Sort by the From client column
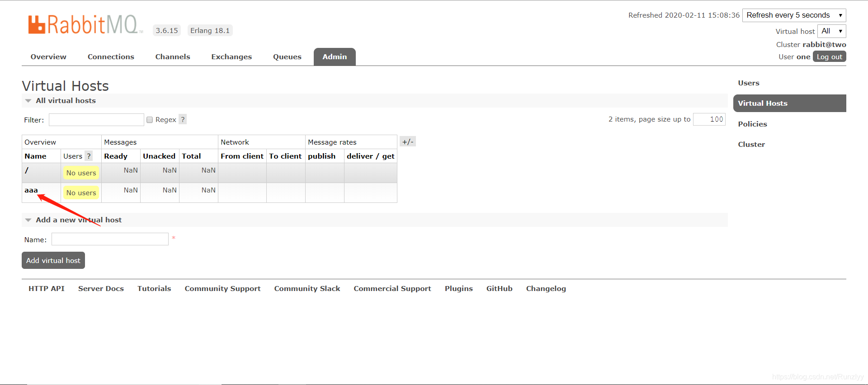 pos(242,156)
